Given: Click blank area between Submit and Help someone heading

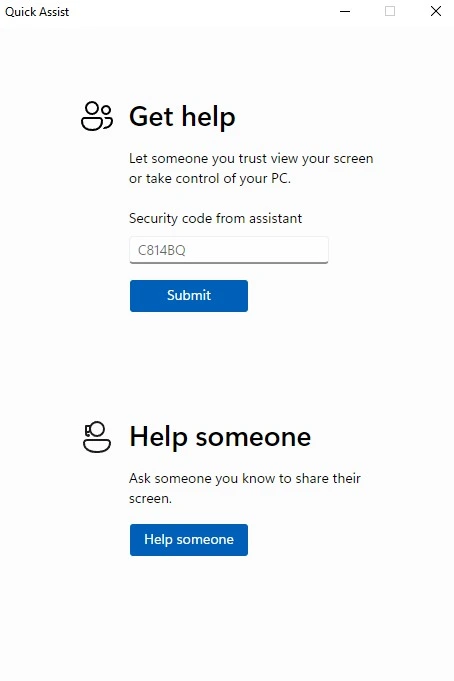Looking at the screenshot, I should click(x=226, y=365).
